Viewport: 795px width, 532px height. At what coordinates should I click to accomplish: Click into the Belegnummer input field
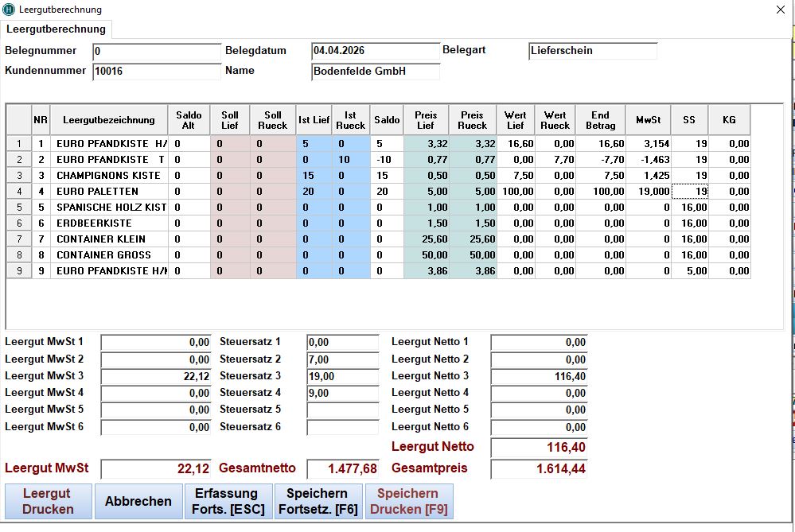tap(157, 52)
